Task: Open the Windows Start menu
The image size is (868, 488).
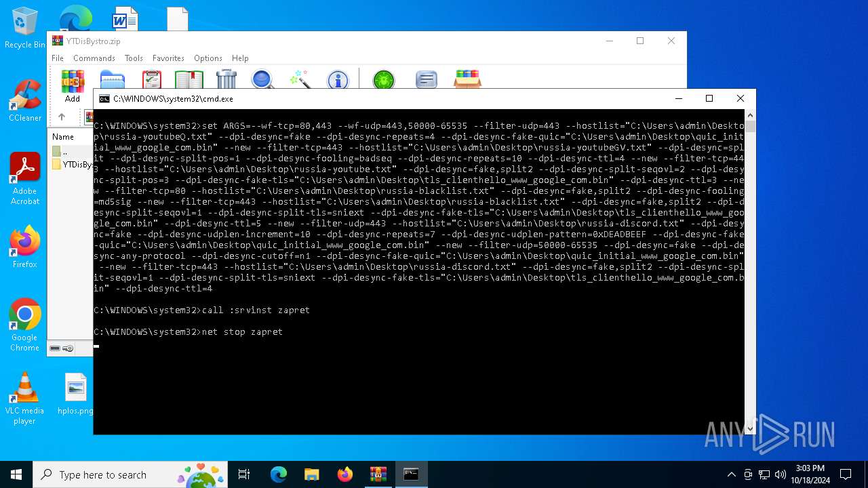Action: click(16, 474)
